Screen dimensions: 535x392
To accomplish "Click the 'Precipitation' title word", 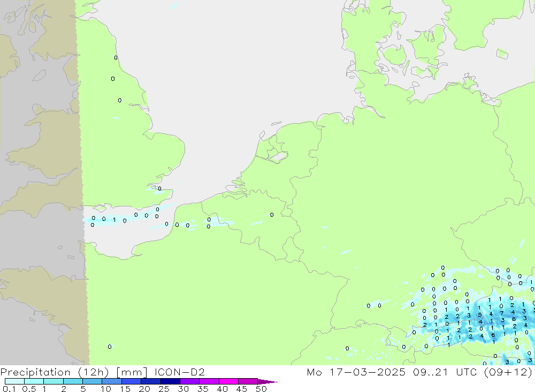I will [x=35, y=372].
